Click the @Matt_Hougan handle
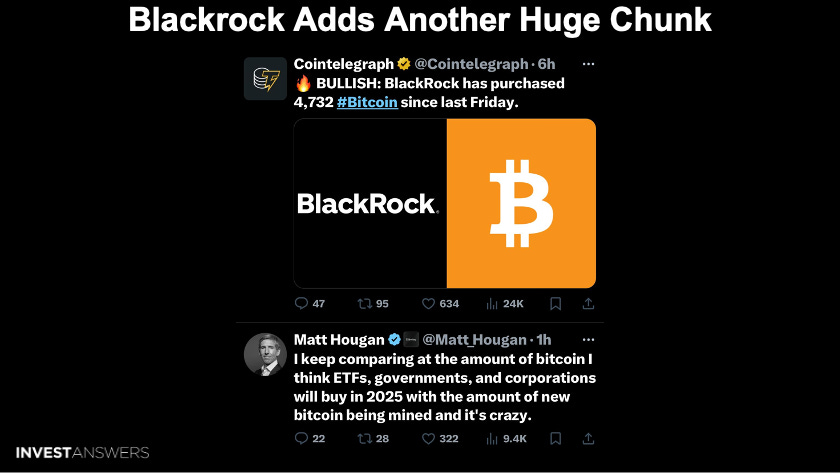This screenshot has height=473, width=840. click(x=475, y=340)
